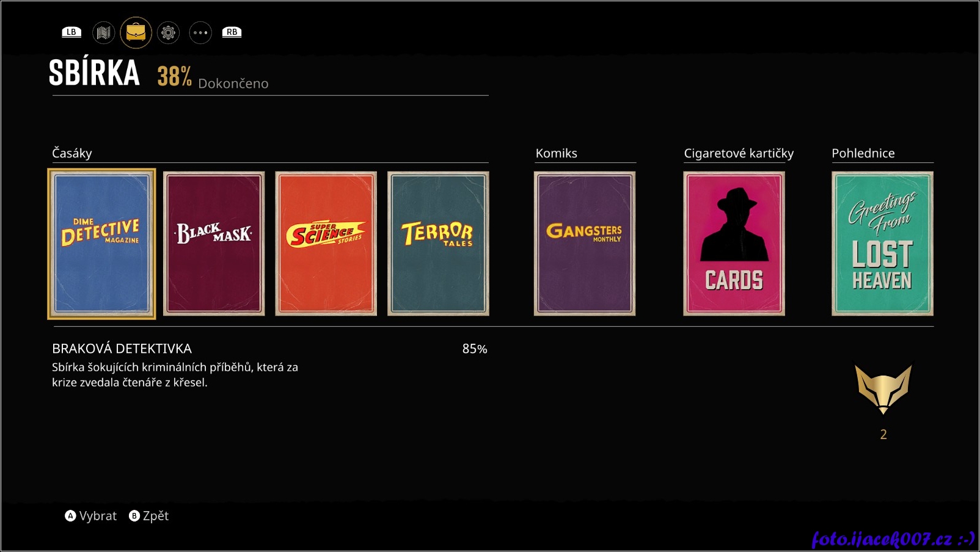Open the gear settings tab icon

click(x=168, y=32)
